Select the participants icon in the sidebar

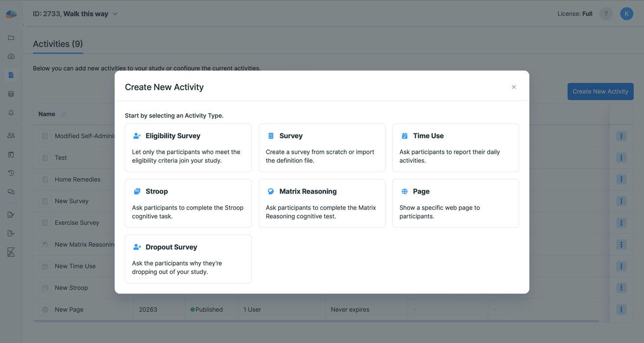pos(11,135)
